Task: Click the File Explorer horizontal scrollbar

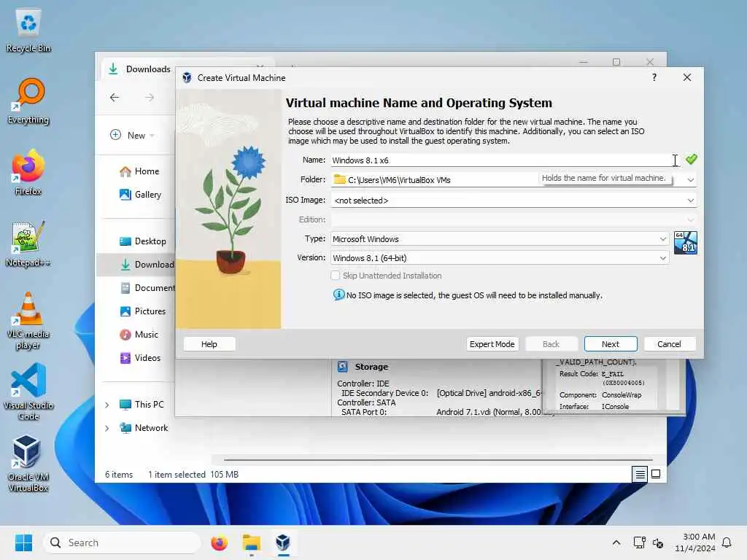Action: click(x=438, y=460)
